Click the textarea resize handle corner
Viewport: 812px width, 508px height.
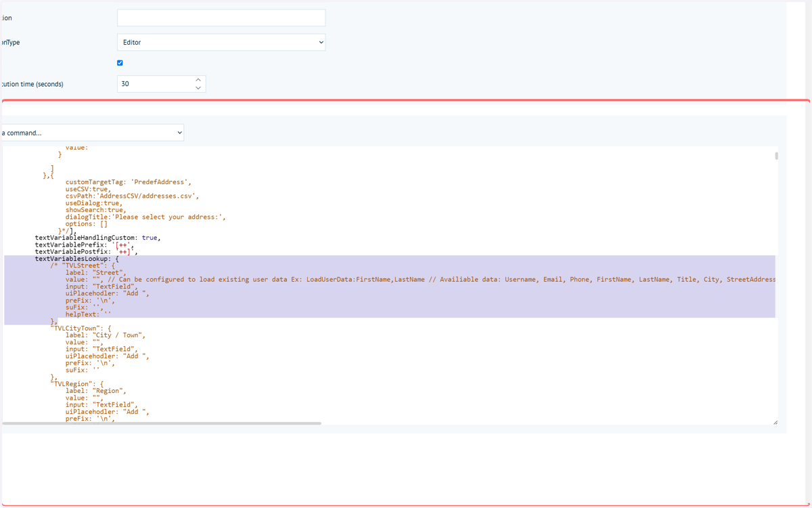click(x=775, y=423)
